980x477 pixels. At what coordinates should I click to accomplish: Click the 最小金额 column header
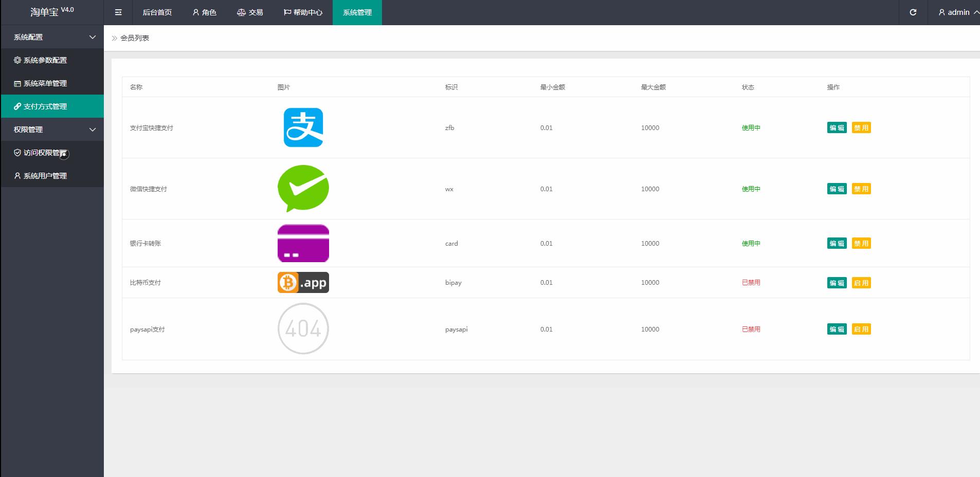pos(553,87)
